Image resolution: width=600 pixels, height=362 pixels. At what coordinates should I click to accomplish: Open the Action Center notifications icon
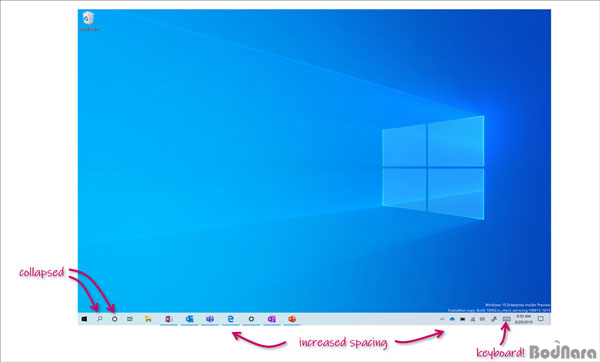coord(541,319)
